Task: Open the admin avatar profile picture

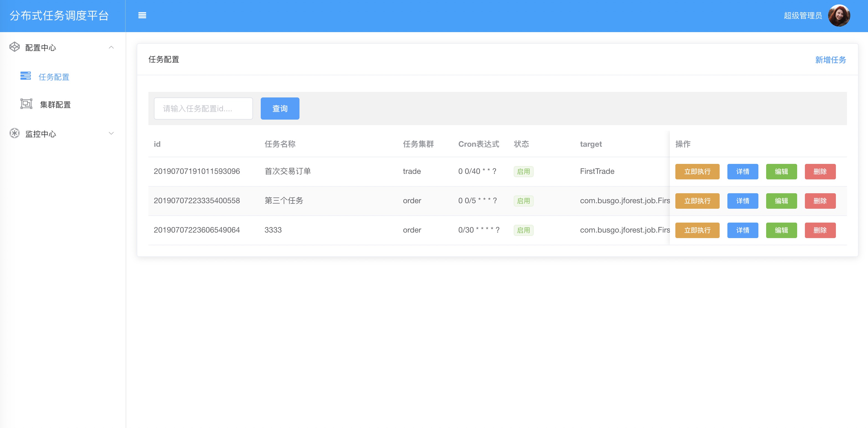Action: point(839,16)
